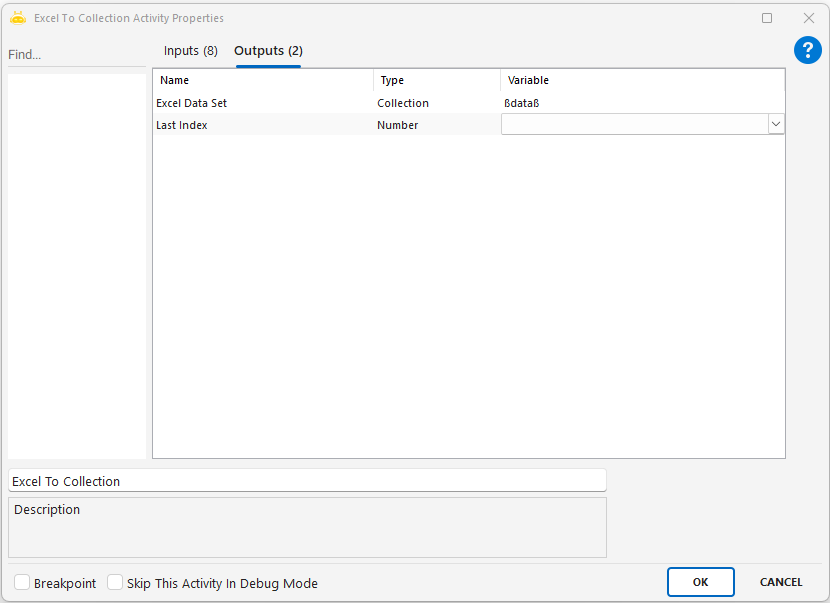
Task: Expand the Last Index variable dropdown arrow
Action: click(x=776, y=124)
